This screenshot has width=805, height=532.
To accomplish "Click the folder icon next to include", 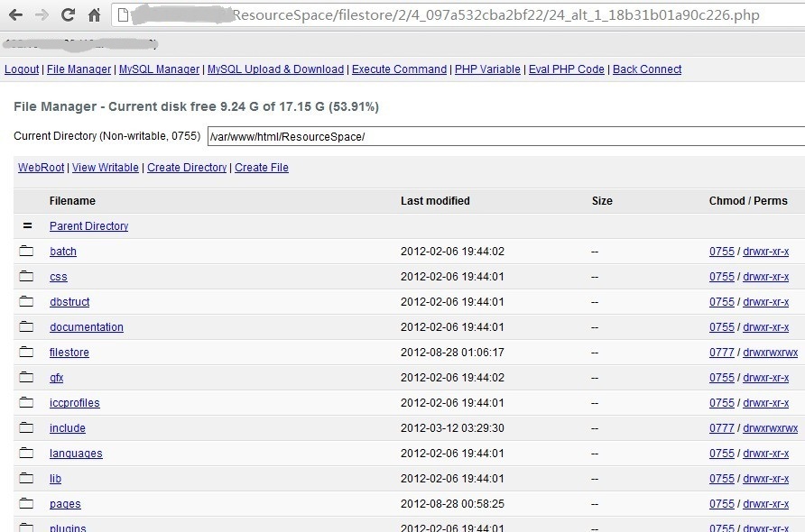I will (26, 427).
